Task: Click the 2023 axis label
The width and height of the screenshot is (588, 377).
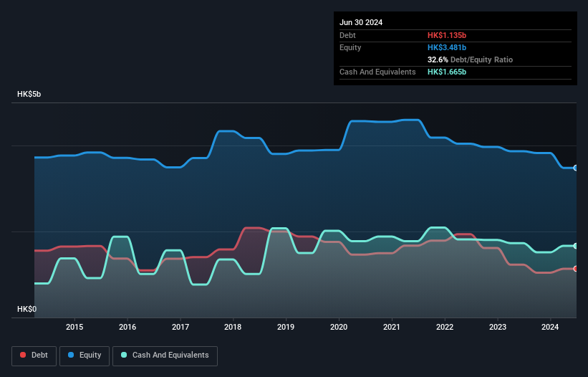Action: tap(498, 327)
